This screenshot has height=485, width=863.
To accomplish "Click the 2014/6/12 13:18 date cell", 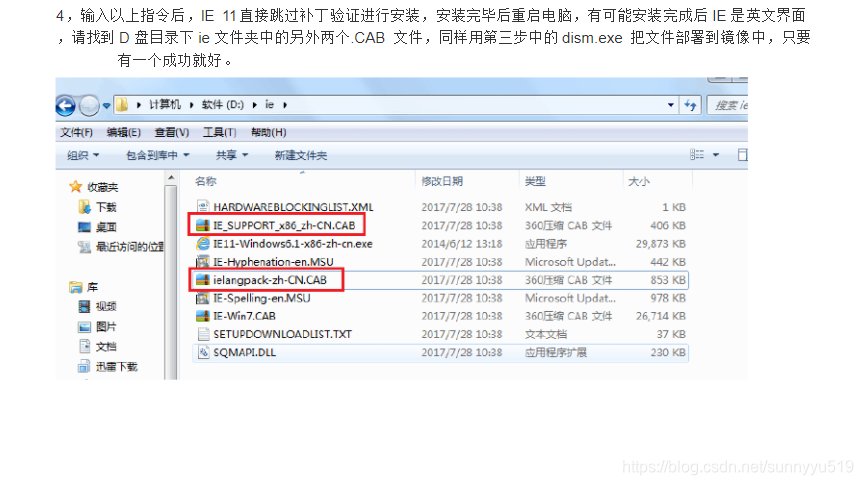I will point(462,243).
